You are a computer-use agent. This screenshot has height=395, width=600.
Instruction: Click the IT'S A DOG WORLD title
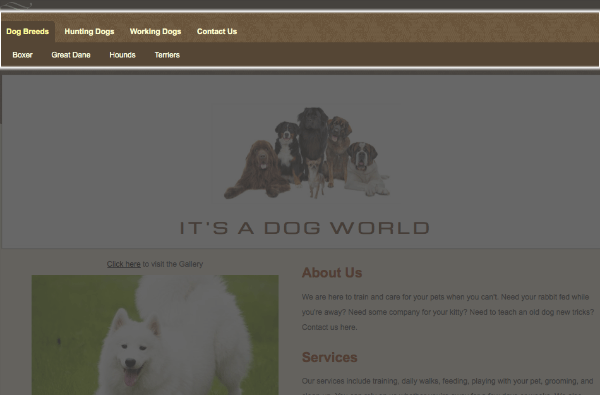click(305, 228)
